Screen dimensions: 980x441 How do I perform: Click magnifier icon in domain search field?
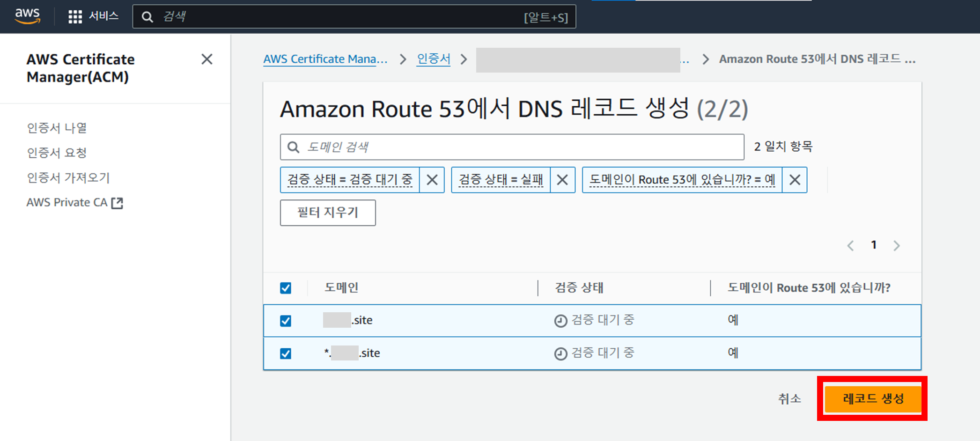pos(294,147)
